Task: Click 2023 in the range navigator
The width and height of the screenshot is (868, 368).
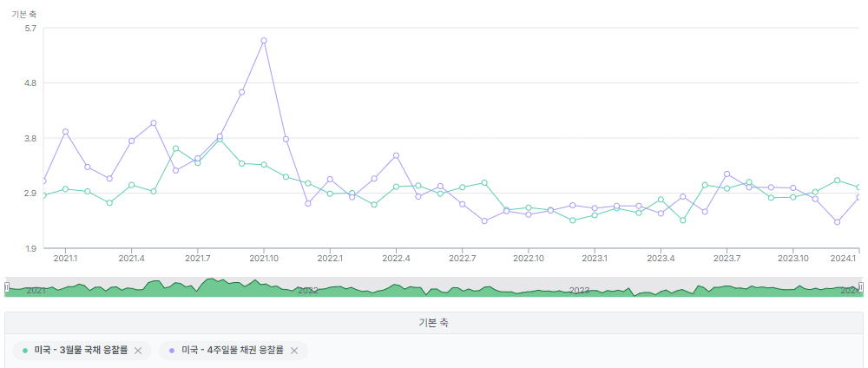Action: click(x=579, y=291)
